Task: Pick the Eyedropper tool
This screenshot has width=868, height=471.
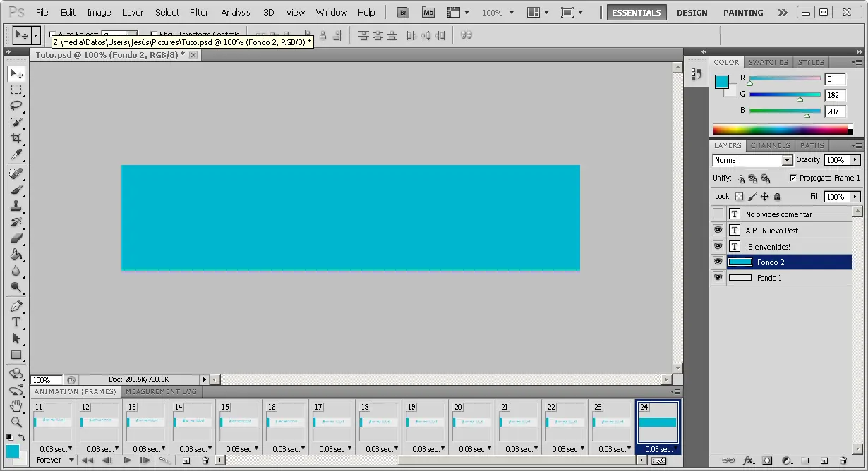Action: 16,155
